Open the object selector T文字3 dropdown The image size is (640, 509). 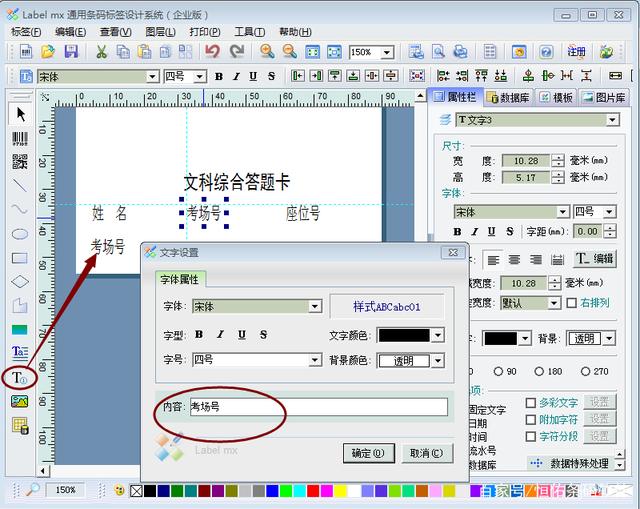point(612,120)
